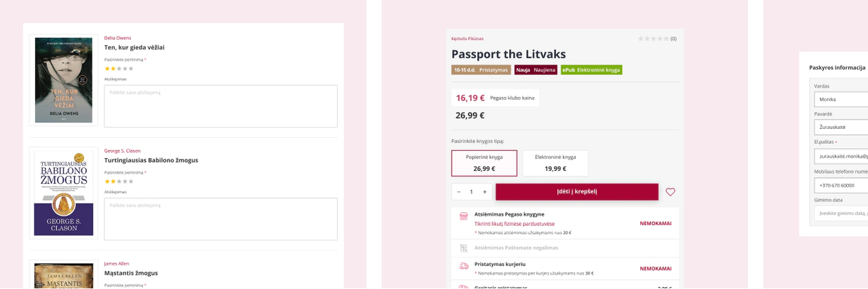Click the Paštomatas parcel locker icon
868x289 pixels.
pyautogui.click(x=464, y=248)
